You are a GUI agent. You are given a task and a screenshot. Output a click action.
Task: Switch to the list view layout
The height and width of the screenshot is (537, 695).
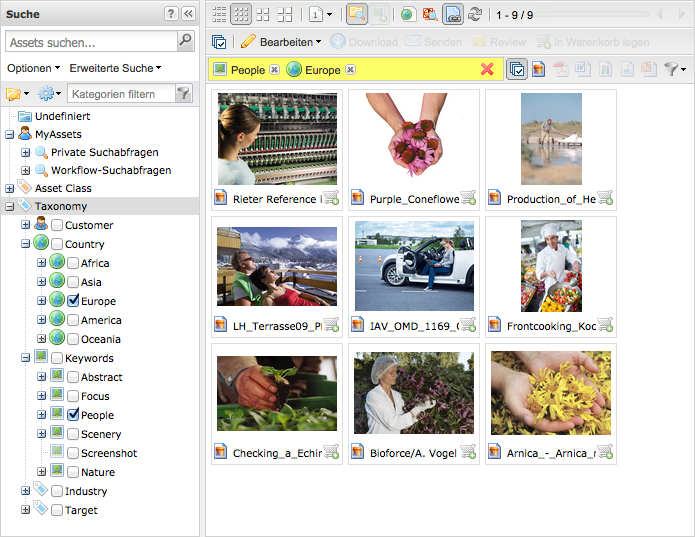click(x=219, y=14)
